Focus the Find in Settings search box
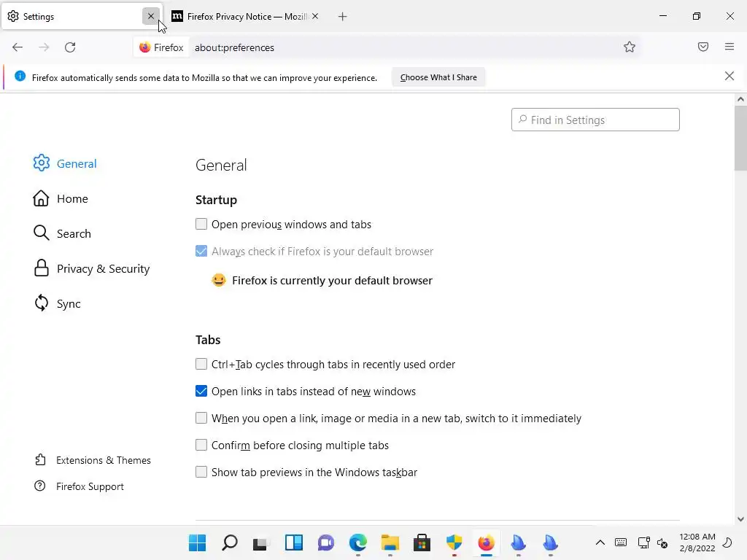The image size is (747, 560). tap(595, 120)
